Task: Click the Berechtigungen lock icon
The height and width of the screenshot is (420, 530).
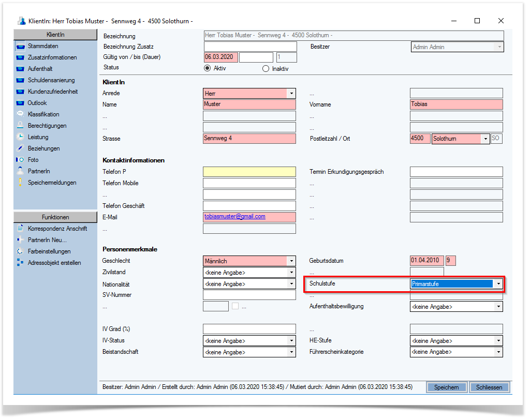Action: coord(20,125)
